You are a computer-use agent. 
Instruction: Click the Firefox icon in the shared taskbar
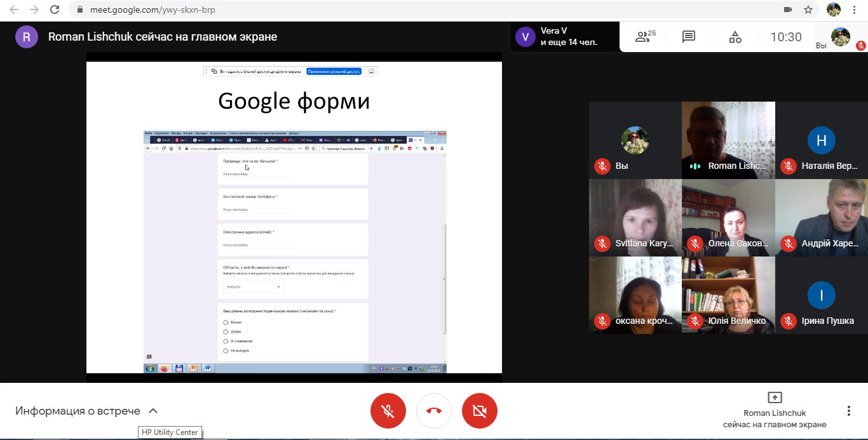[165, 368]
